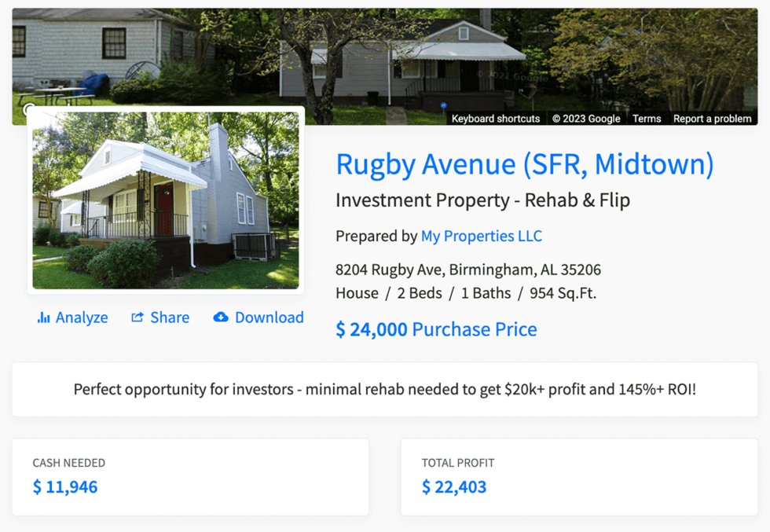
Task: Select the Total Profit card
Action: (579, 476)
